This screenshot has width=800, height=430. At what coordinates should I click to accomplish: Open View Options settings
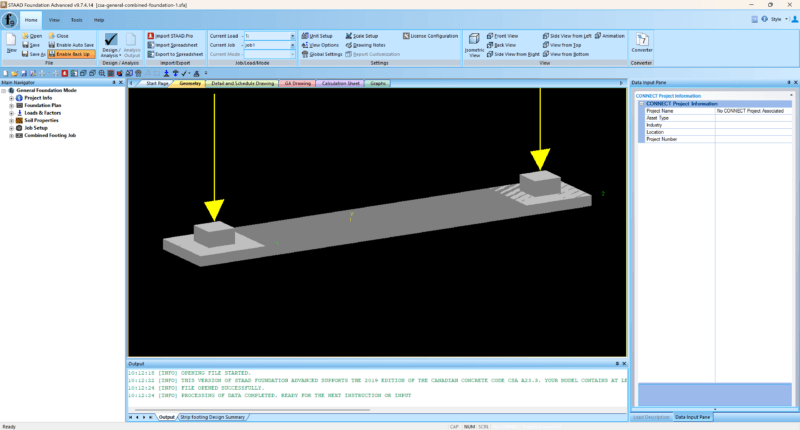pyautogui.click(x=320, y=45)
